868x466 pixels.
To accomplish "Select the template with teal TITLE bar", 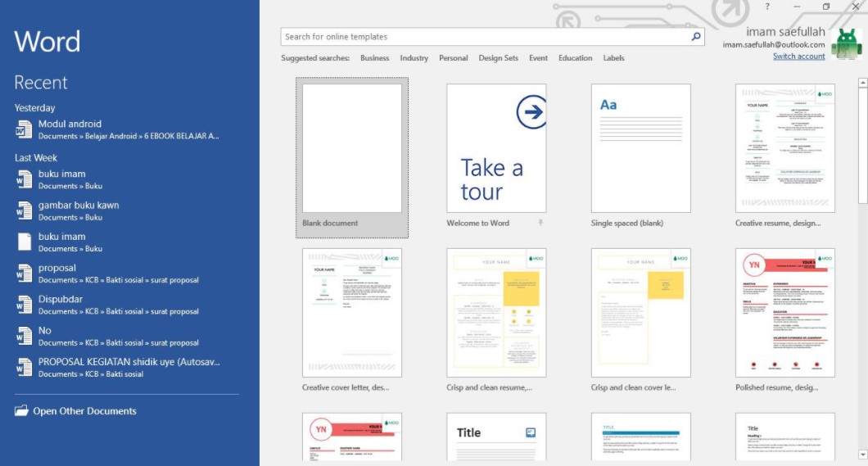I will 641,437.
